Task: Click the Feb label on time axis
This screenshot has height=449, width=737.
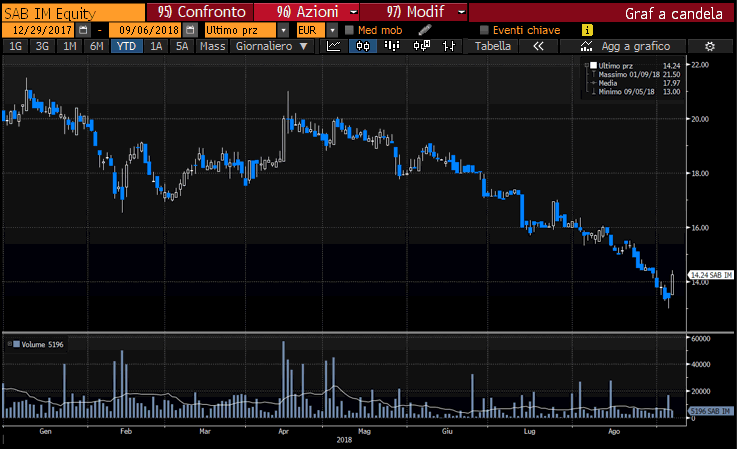Action: click(125, 431)
